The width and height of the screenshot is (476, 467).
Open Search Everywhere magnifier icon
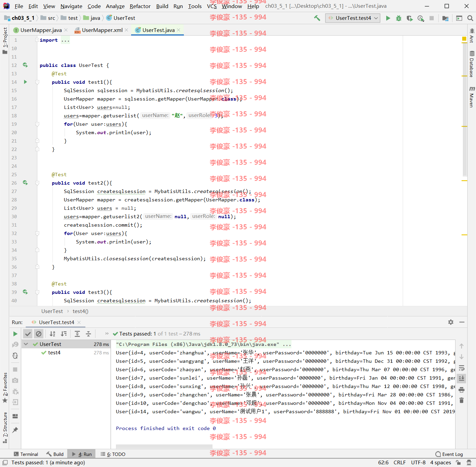(x=470, y=18)
